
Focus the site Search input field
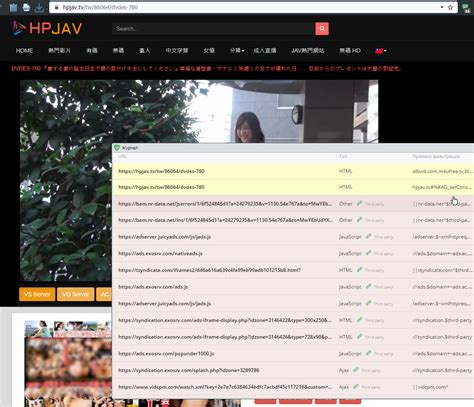click(x=214, y=29)
